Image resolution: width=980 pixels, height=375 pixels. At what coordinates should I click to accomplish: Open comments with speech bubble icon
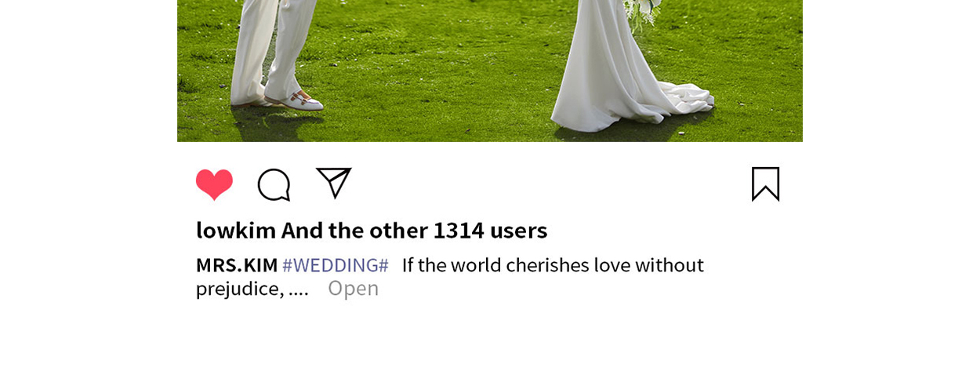coord(274,185)
